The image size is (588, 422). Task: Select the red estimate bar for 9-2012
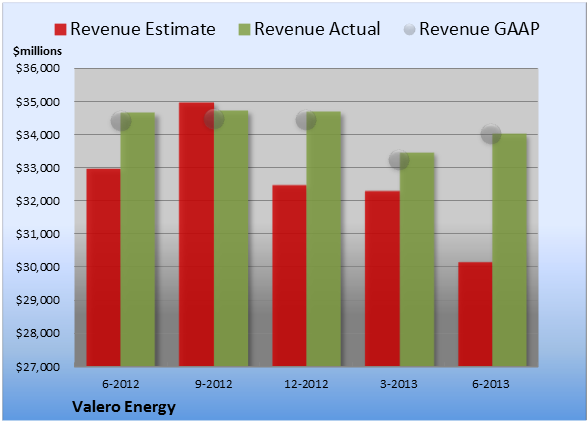pyautogui.click(x=196, y=234)
